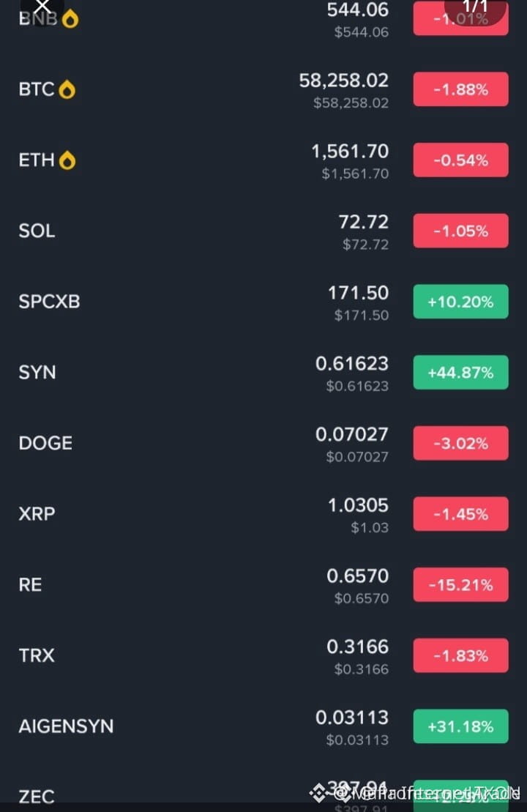This screenshot has height=812, width=527.
Task: Tap AIGENSYN +31.18% green badge
Action: coord(460,726)
